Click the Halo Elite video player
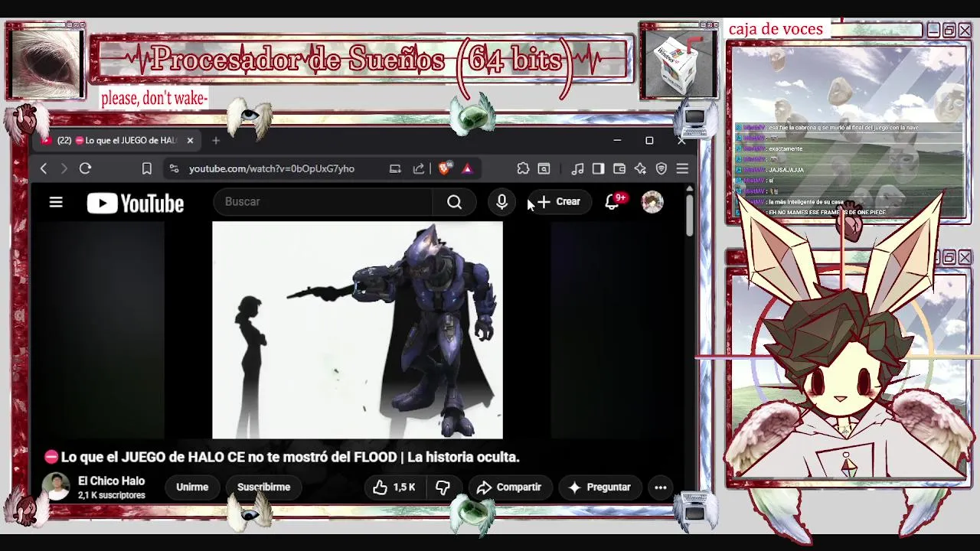 (x=358, y=330)
